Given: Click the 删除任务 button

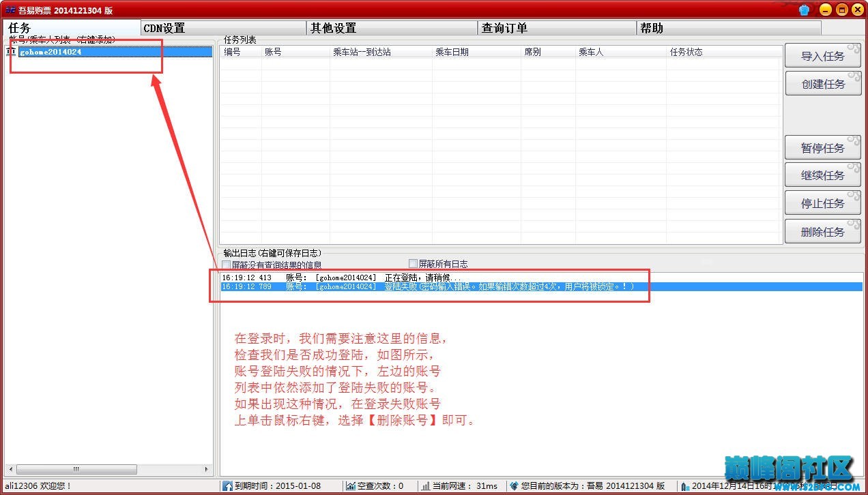Looking at the screenshot, I should point(823,232).
